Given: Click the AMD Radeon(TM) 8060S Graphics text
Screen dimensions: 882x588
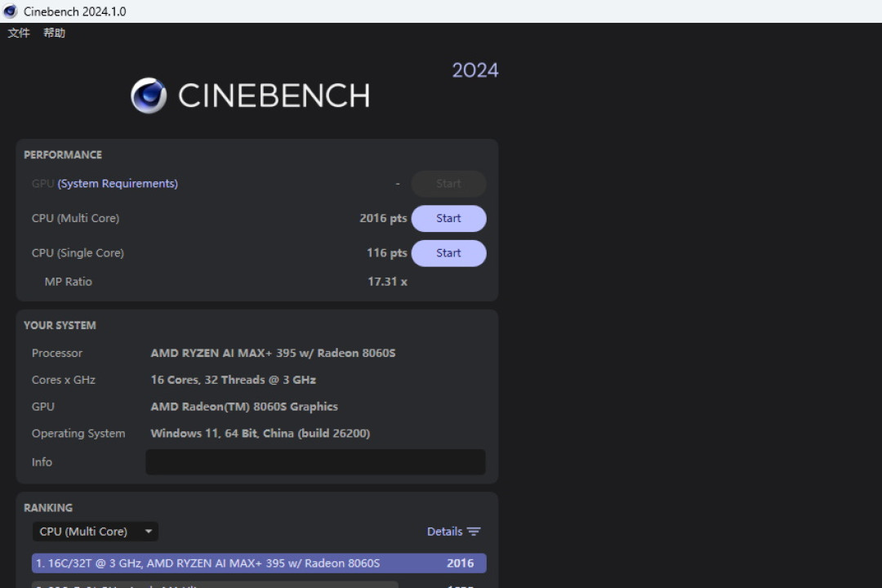Looking at the screenshot, I should pyautogui.click(x=244, y=406).
